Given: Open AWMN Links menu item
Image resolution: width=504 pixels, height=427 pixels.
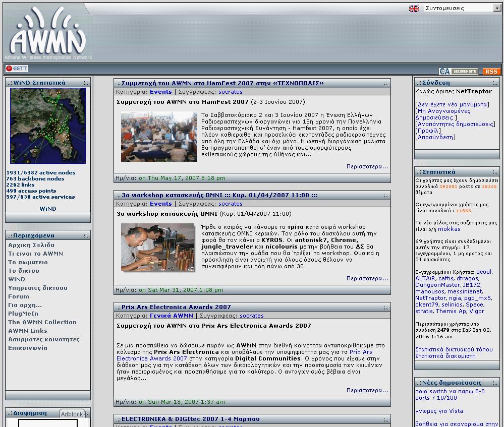Looking at the screenshot, I should coord(28,331).
